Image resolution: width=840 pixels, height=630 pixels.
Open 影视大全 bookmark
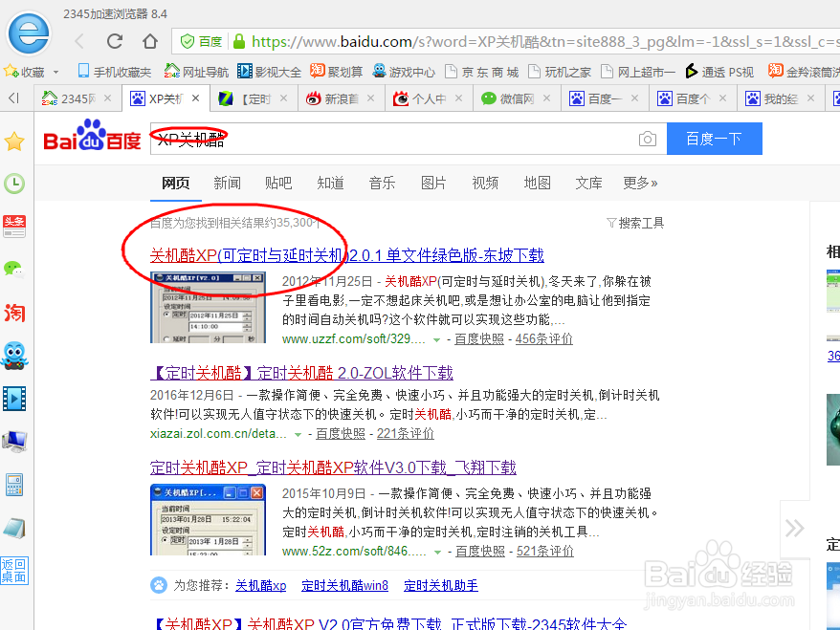[x=269, y=71]
